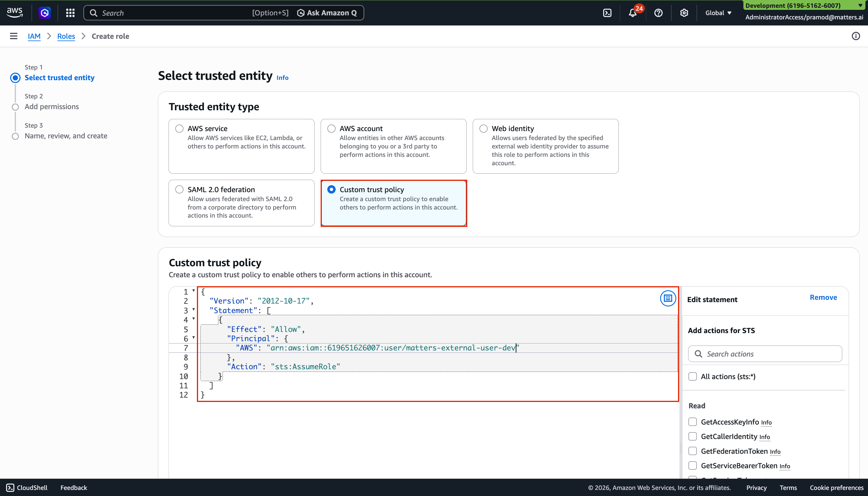This screenshot has width=868, height=496.
Task: Click the policy editor keyboard icon
Action: (668, 298)
